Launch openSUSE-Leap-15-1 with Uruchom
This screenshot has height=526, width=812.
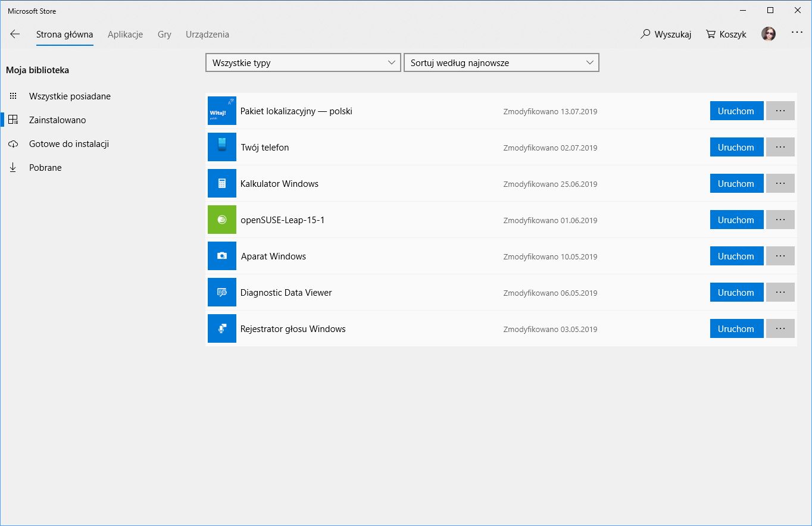[x=736, y=220]
